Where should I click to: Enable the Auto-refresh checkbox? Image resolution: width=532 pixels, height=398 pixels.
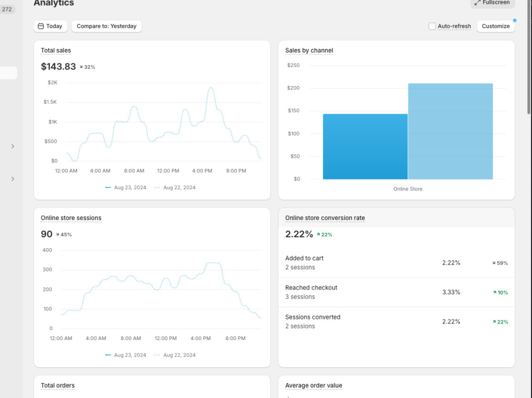tap(432, 26)
